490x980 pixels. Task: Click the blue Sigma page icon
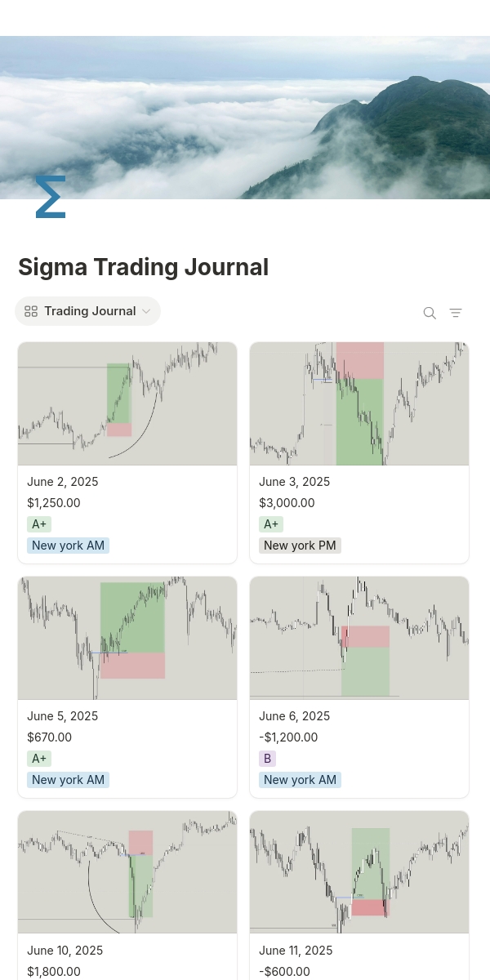point(50,197)
